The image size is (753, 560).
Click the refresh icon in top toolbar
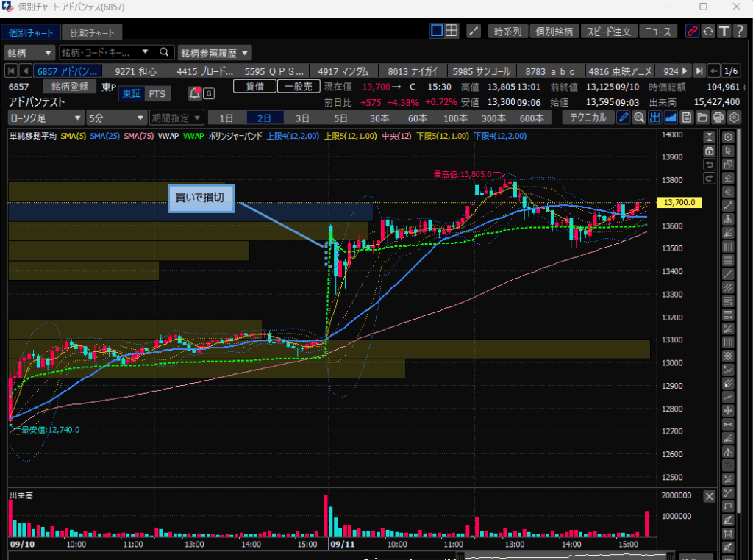click(708, 31)
